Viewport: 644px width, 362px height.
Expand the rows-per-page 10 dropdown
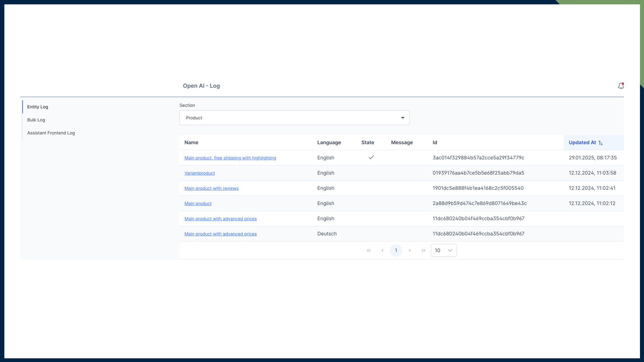coord(443,250)
